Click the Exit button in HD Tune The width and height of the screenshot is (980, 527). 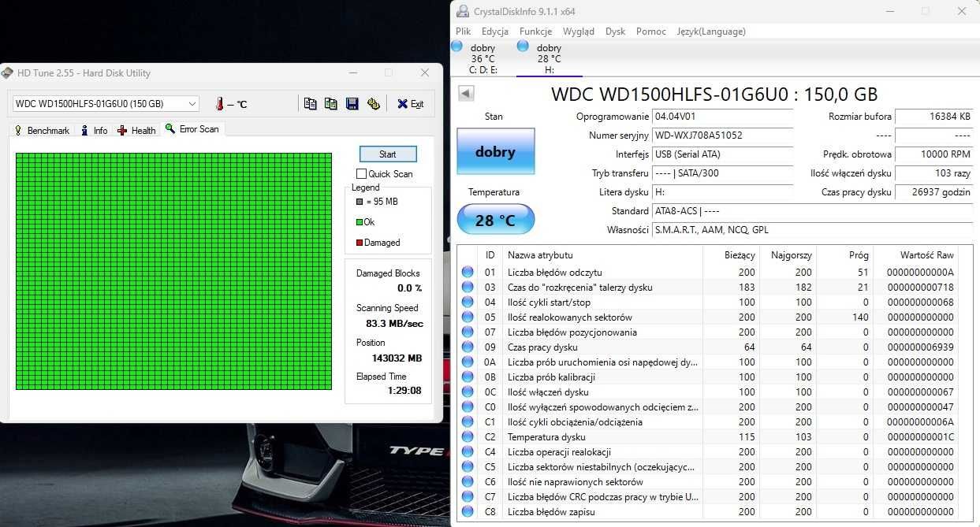click(x=410, y=103)
